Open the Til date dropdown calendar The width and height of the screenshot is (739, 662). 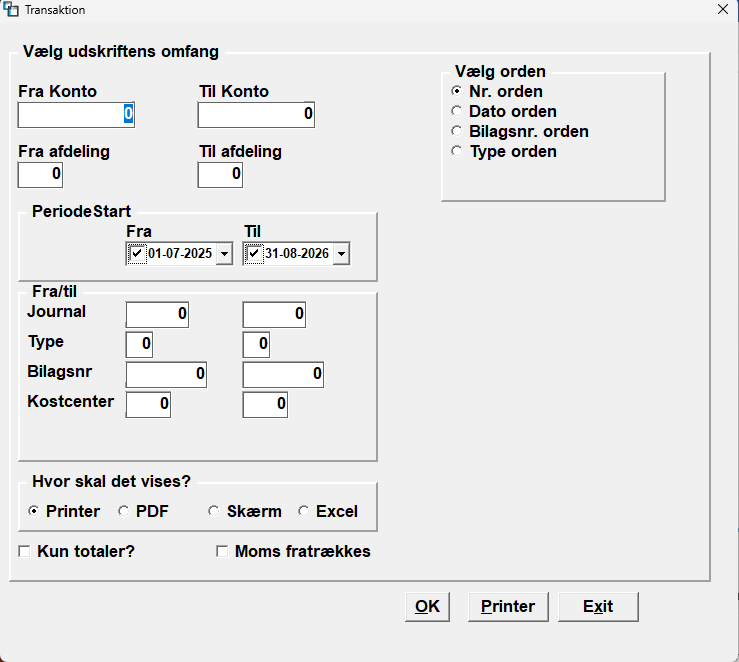click(x=341, y=254)
